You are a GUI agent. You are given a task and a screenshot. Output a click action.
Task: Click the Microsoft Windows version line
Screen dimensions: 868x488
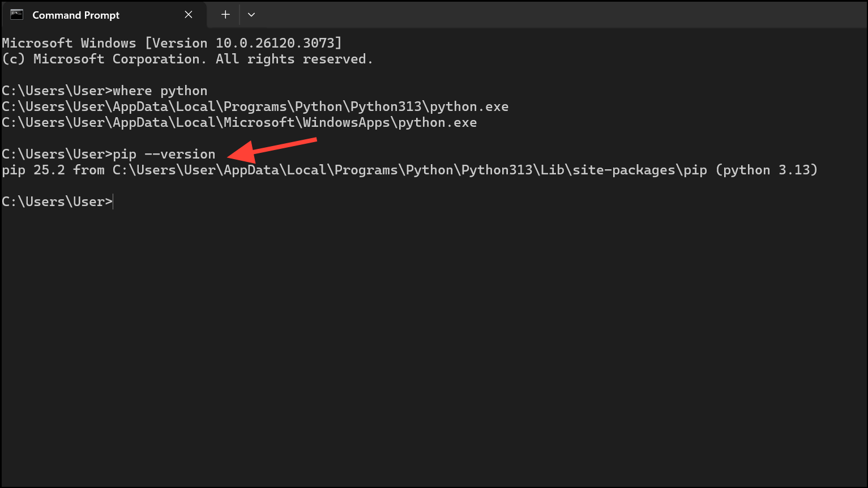tap(172, 43)
